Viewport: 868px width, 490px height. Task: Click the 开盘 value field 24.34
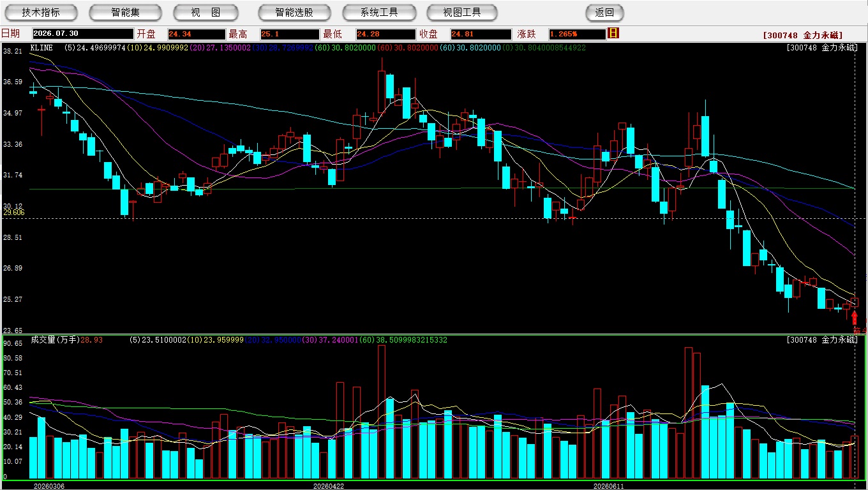(197, 34)
